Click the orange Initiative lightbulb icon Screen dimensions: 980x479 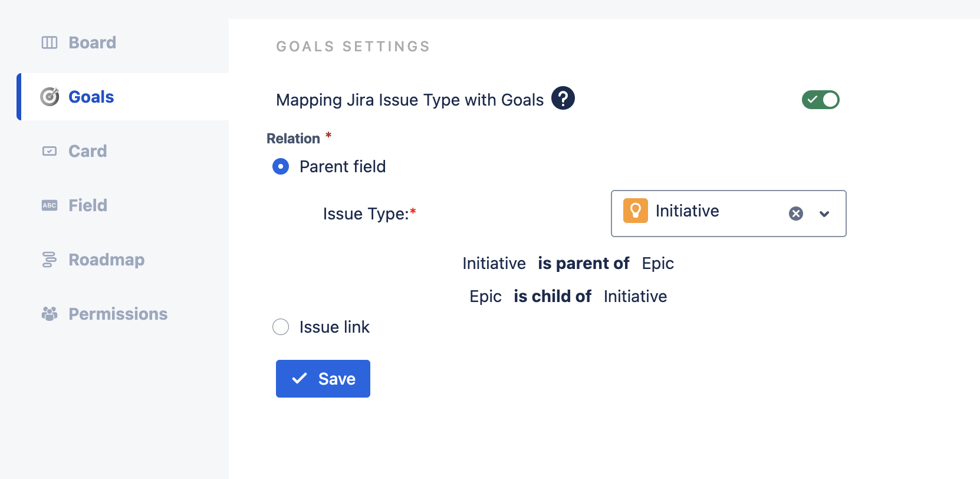636,211
